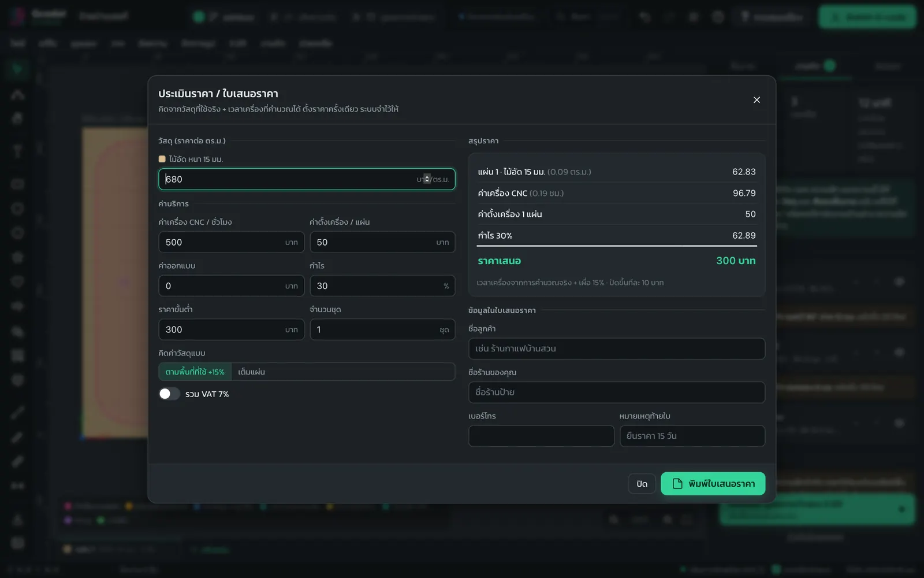Click the ค่าตั้งเครื่อง 1 แผ่น summary row
924x578 pixels.
(617, 214)
